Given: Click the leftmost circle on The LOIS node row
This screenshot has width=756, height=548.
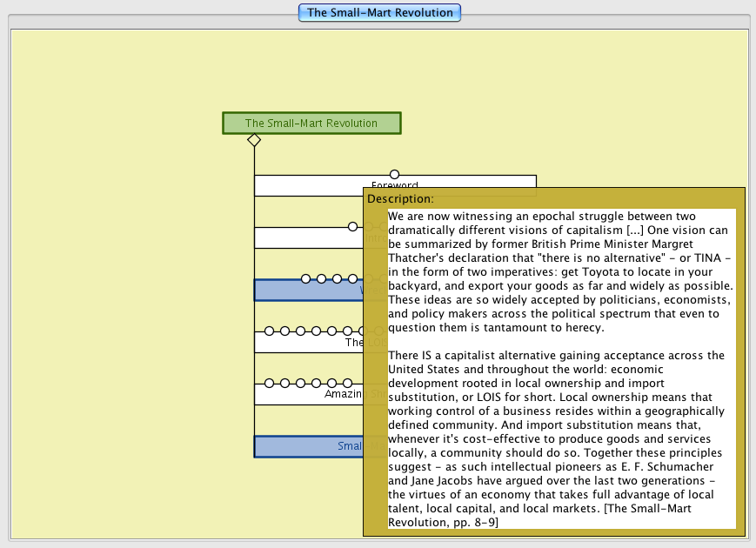Looking at the screenshot, I should click(270, 331).
